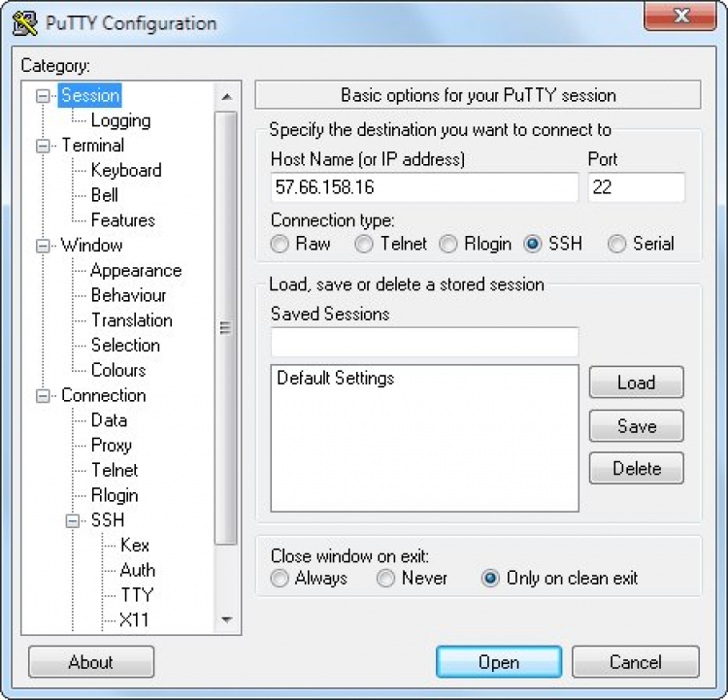Screen dimensions: 728x700
Task: Click the Cancel button
Action: pos(636,662)
